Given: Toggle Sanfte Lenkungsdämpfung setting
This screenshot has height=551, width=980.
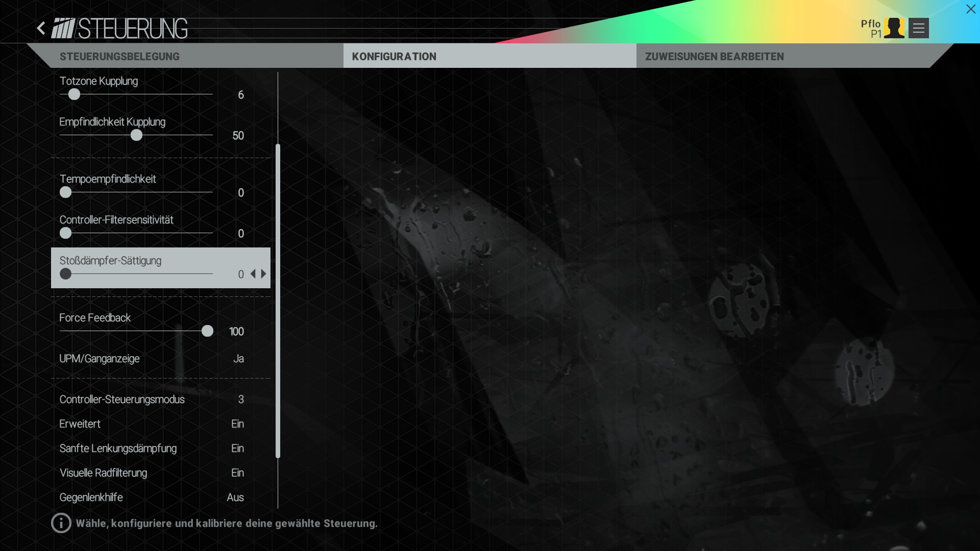Looking at the screenshot, I should click(x=237, y=448).
